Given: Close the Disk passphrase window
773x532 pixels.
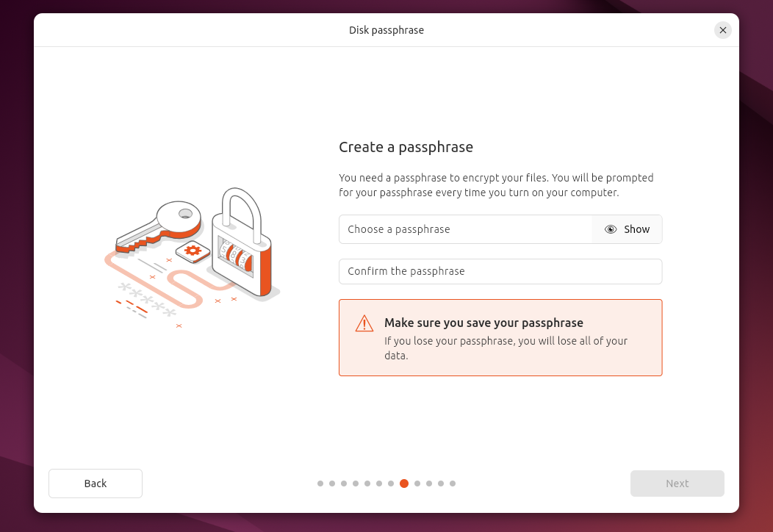Looking at the screenshot, I should point(723,30).
